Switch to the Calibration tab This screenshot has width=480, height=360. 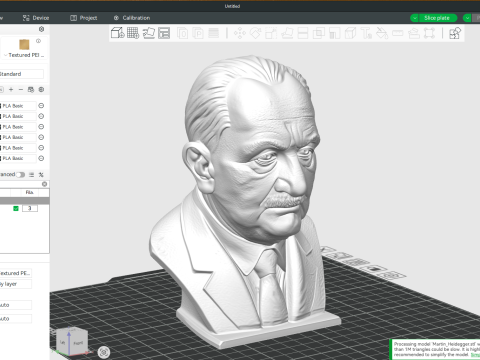[x=132, y=18]
